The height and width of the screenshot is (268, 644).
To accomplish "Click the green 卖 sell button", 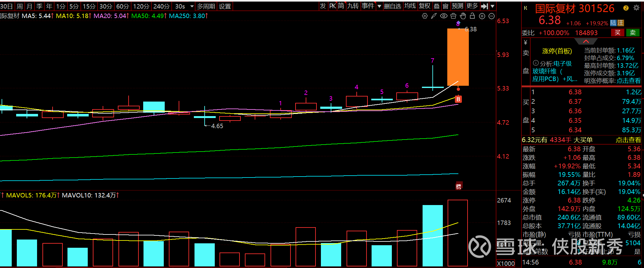I will click(x=633, y=33).
